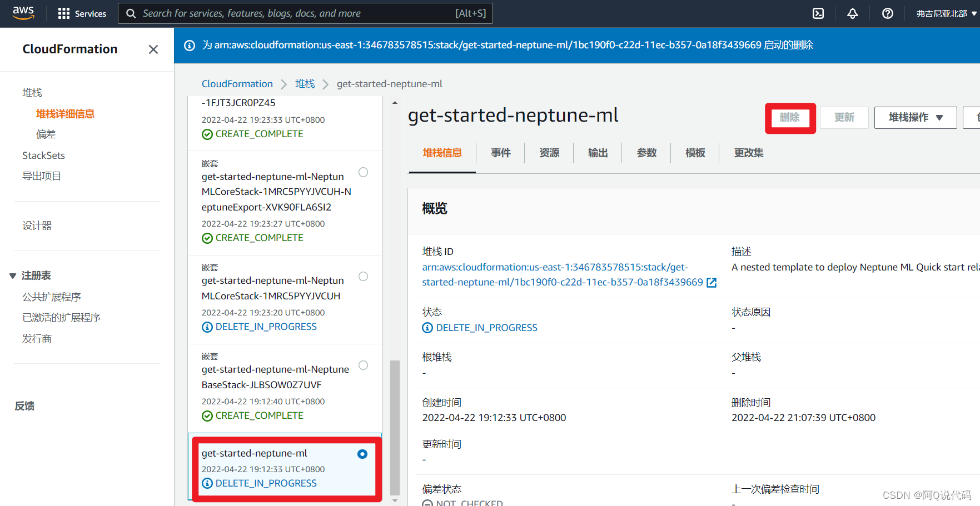Screen dimensions: 980x506
Task: Click check icon of NeptuneBaseStack CREATE_COMPLETE status
Action: coord(207,416)
